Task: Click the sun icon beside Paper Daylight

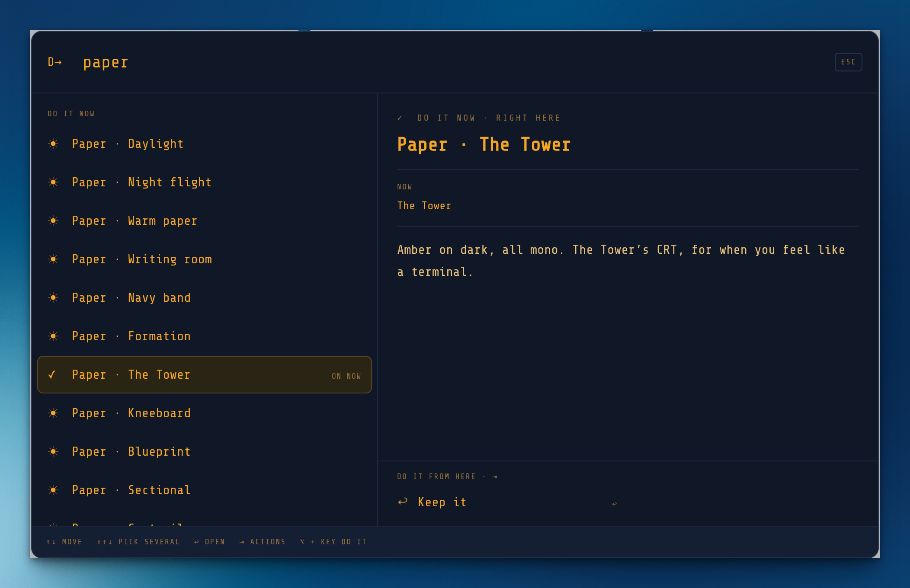Action: [x=53, y=144]
